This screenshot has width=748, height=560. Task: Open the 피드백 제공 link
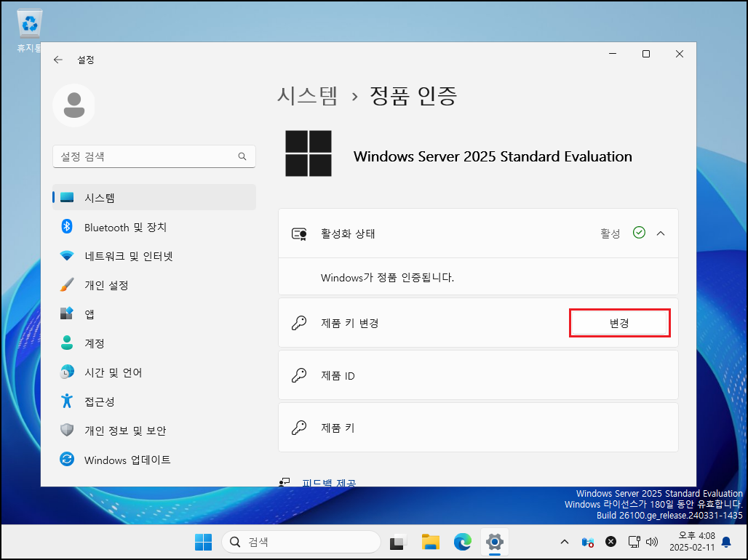coord(329,482)
